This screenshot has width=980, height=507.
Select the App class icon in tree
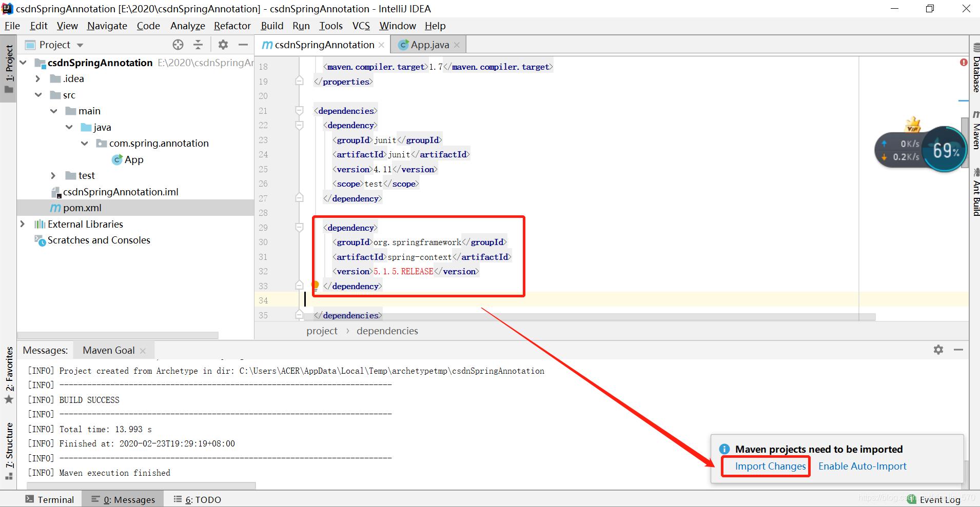click(x=117, y=159)
